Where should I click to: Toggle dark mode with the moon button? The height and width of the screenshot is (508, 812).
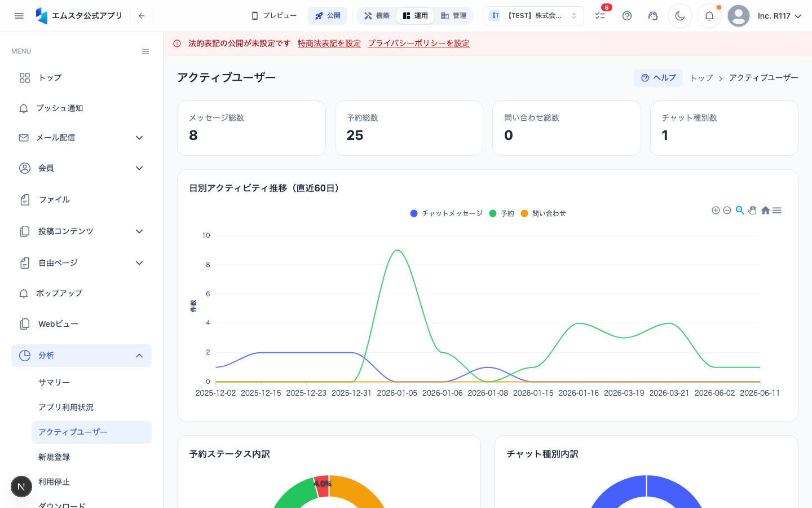click(x=680, y=16)
